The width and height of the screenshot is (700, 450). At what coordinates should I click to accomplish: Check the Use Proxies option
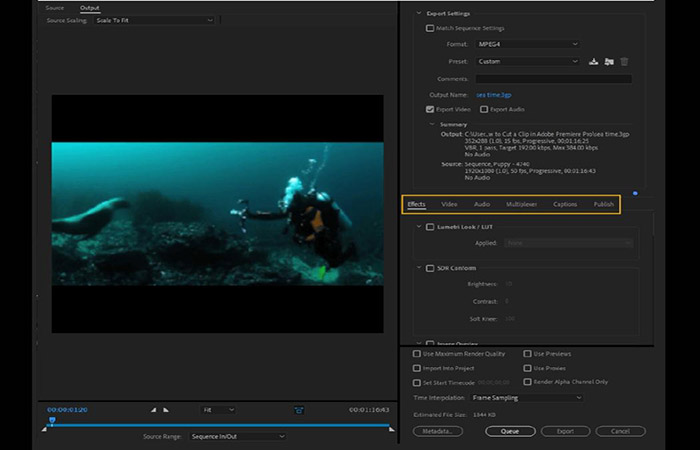click(x=527, y=368)
